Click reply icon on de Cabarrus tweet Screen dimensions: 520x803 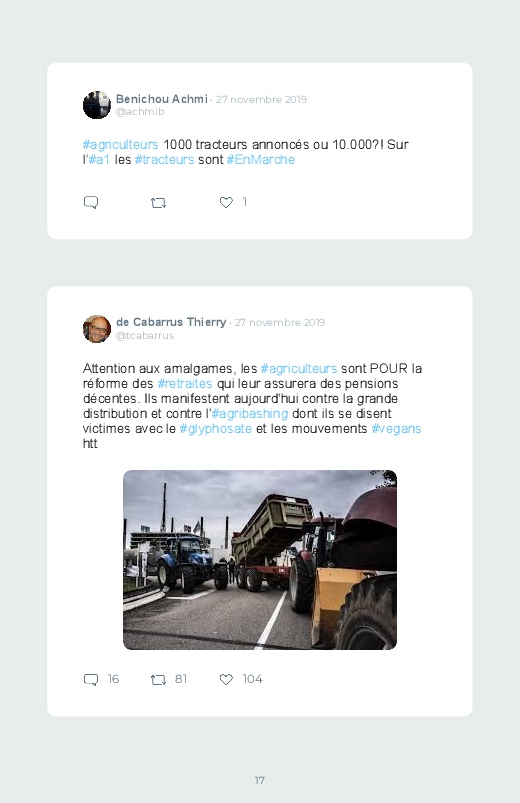tap(91, 680)
